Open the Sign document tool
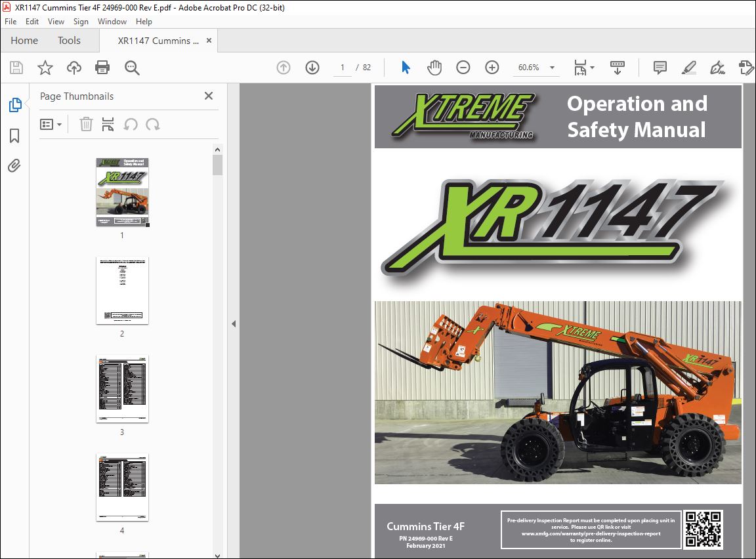The height and width of the screenshot is (559, 756). 717,68
